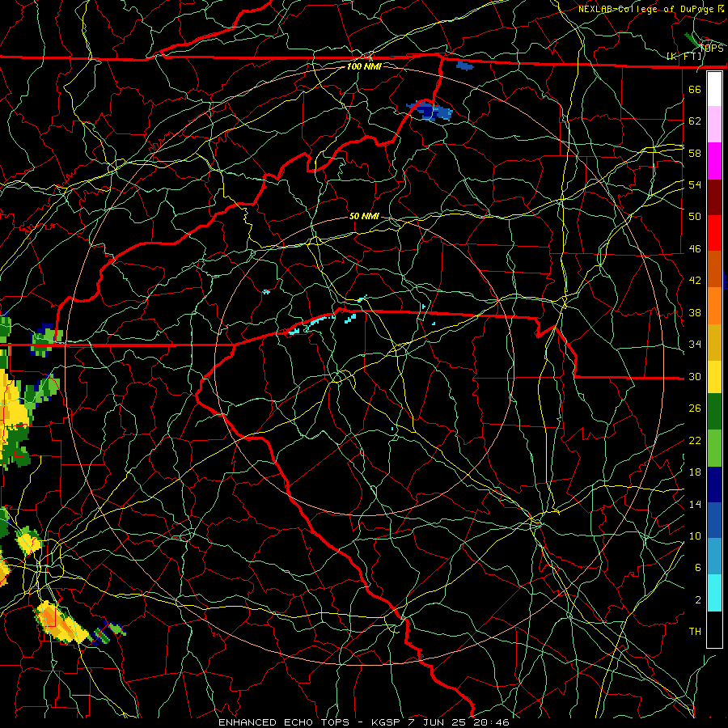Click the cyan legend swatch
728x728 pixels.
coord(714,593)
